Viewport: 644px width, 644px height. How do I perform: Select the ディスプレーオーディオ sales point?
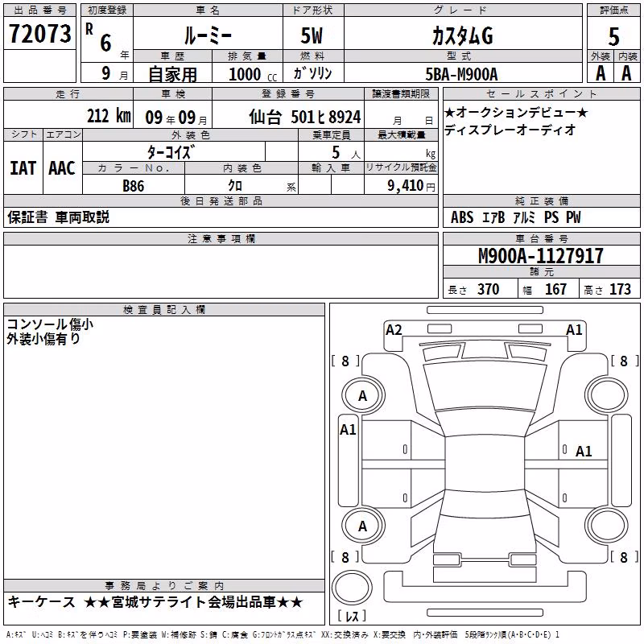[x=510, y=130]
